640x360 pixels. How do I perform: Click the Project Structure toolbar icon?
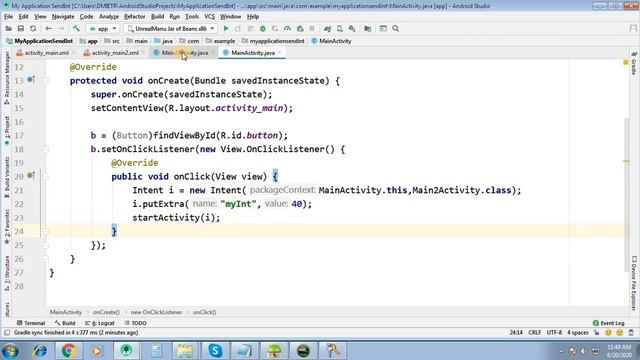tap(368, 29)
